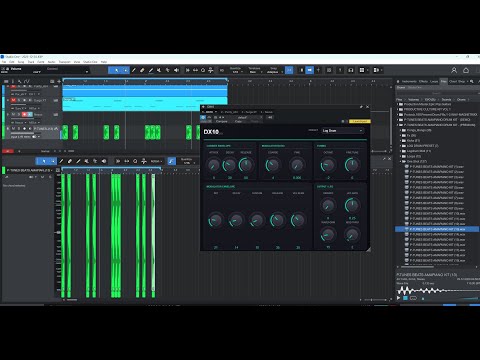Open the Transport menu
The width and height of the screenshot is (480, 360).
click(65, 62)
